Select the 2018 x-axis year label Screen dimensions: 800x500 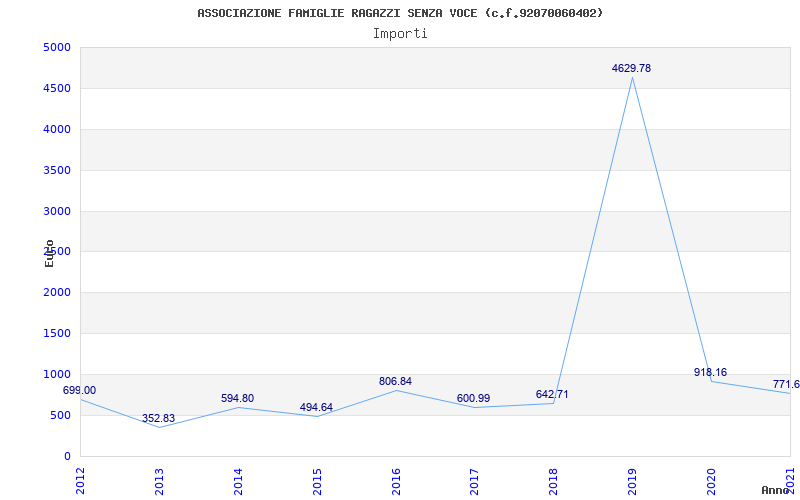click(554, 482)
